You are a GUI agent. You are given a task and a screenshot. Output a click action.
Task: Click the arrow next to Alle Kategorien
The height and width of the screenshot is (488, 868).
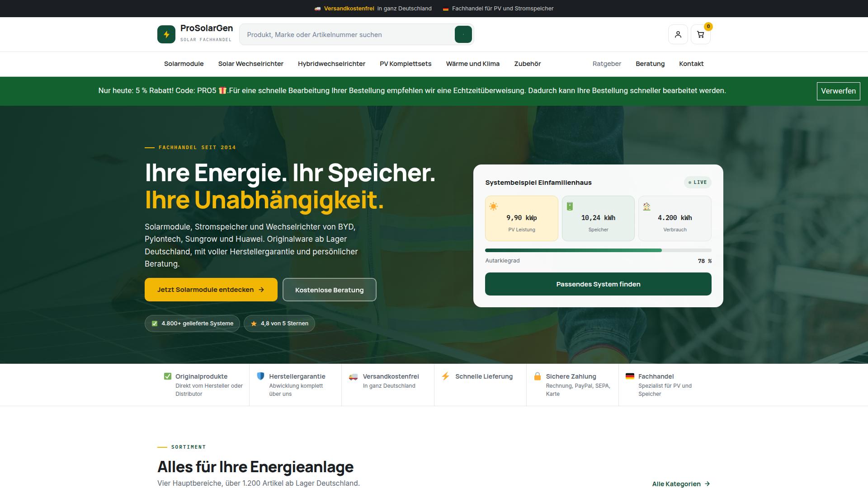tap(707, 484)
